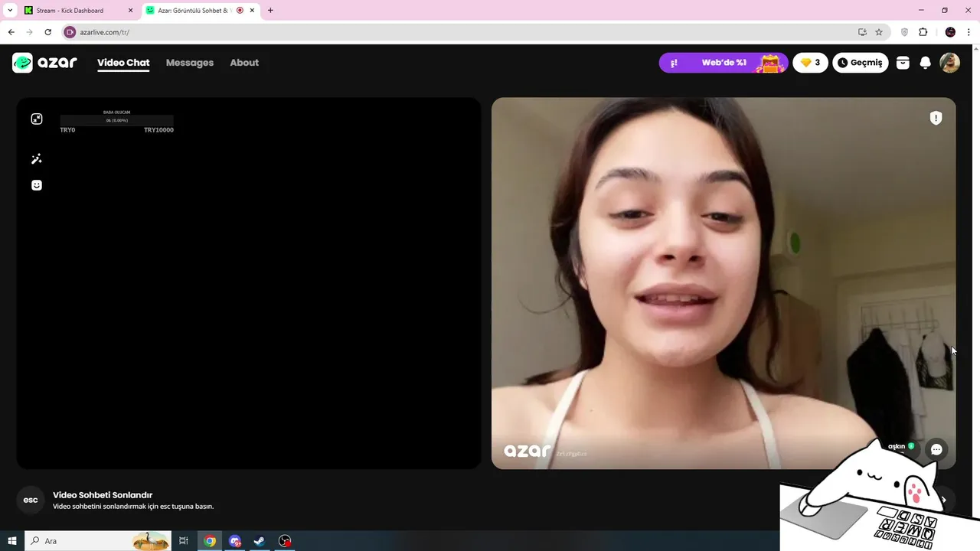The width and height of the screenshot is (980, 551).
Task: Open the Windows Start menu
Action: coord(12,541)
